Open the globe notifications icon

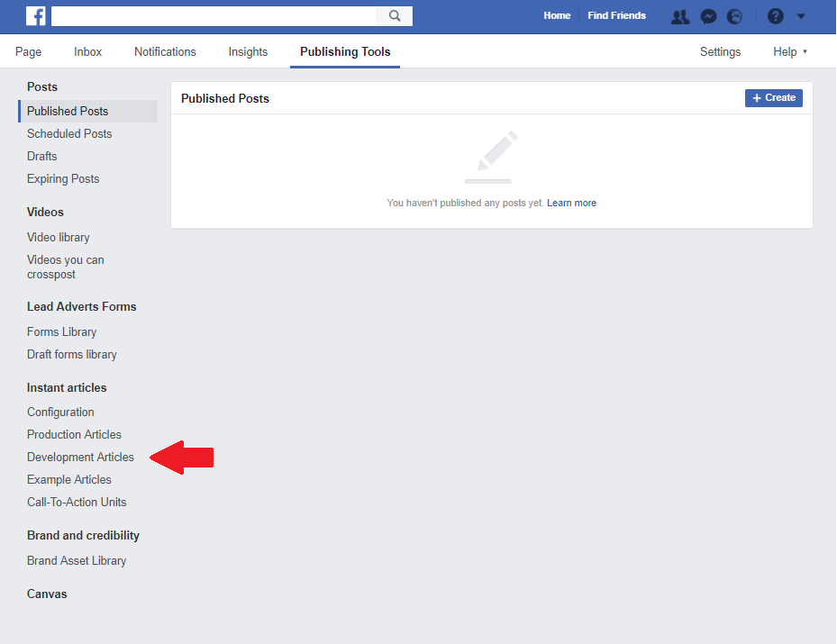point(735,16)
